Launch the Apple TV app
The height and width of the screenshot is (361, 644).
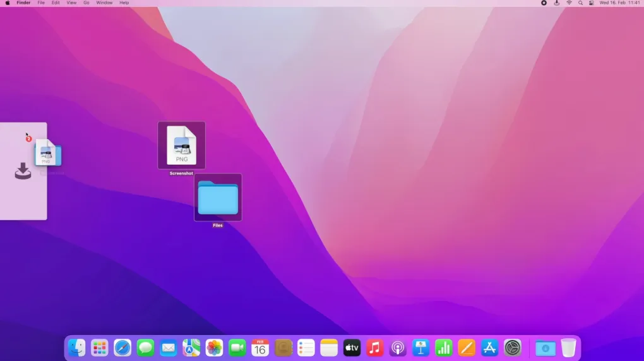coord(352,348)
